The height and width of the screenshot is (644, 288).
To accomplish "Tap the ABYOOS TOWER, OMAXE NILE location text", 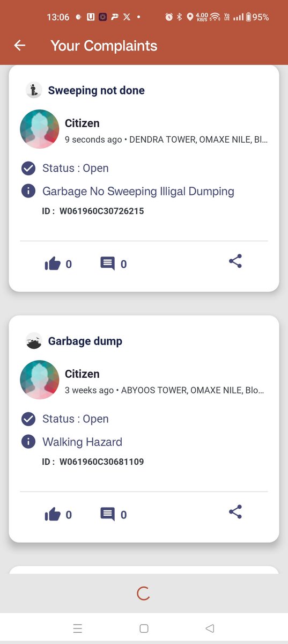I will (193, 390).
